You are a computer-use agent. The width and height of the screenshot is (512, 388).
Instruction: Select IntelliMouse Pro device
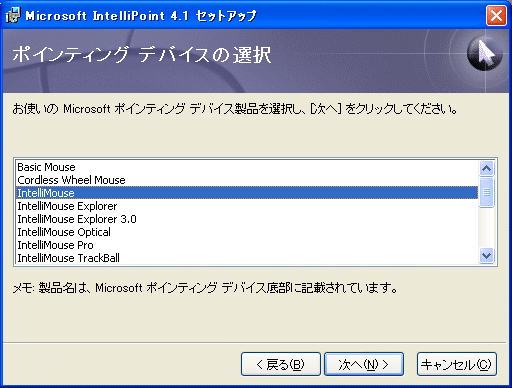click(247, 245)
